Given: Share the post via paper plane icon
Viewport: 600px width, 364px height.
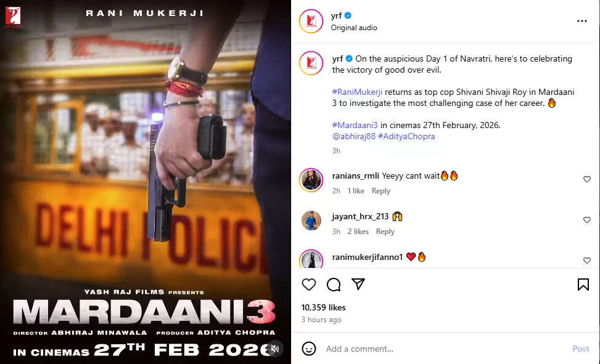Looking at the screenshot, I should pos(358,284).
